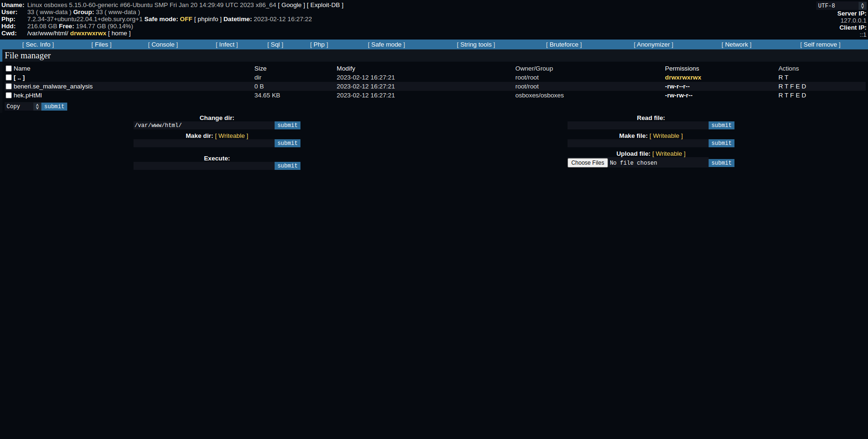868x439 pixels.
Task: Open the UTF-8 charset dropdown
Action: pos(841,6)
